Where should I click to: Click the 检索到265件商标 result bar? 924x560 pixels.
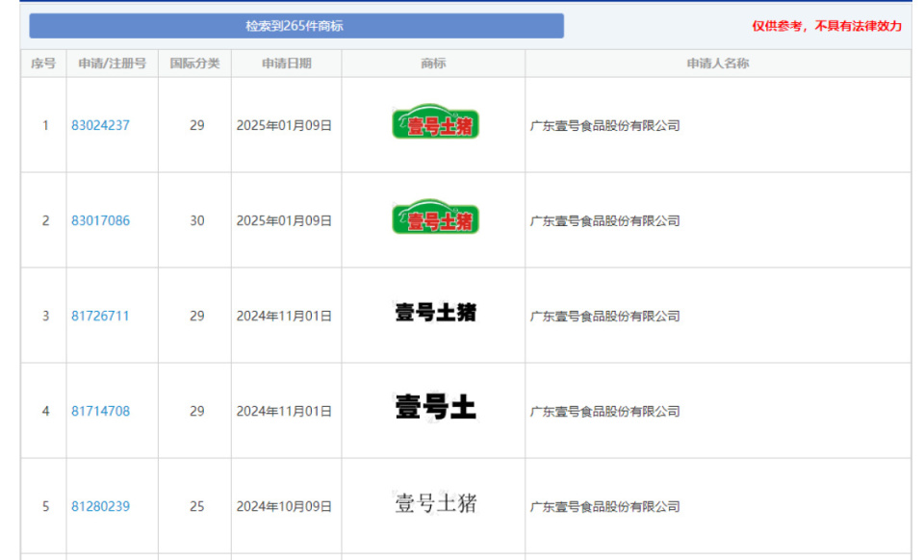pos(296,26)
